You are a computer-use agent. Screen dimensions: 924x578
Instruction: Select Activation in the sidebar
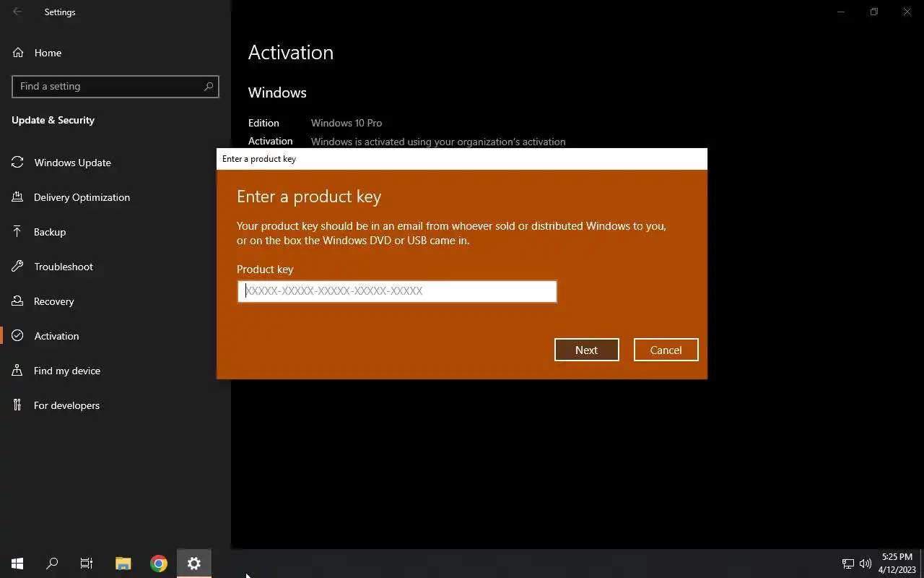[x=115, y=336]
